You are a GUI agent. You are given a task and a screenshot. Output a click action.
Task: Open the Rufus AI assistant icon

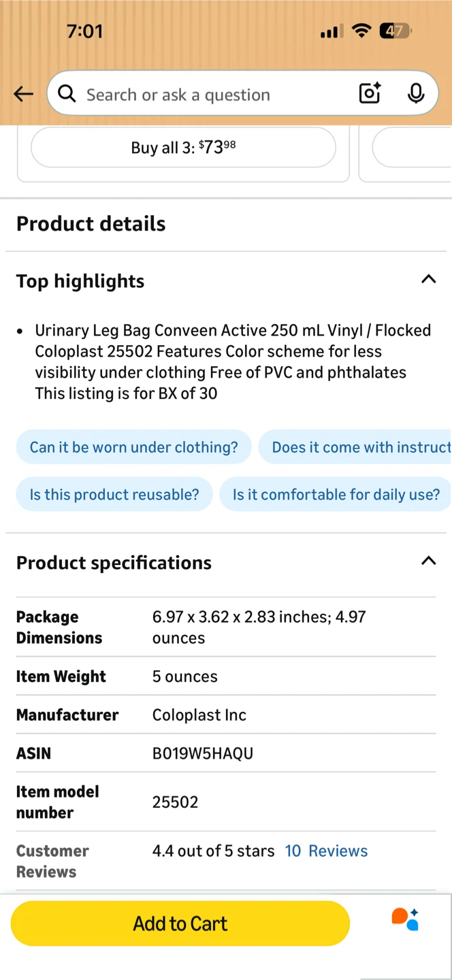405,919
